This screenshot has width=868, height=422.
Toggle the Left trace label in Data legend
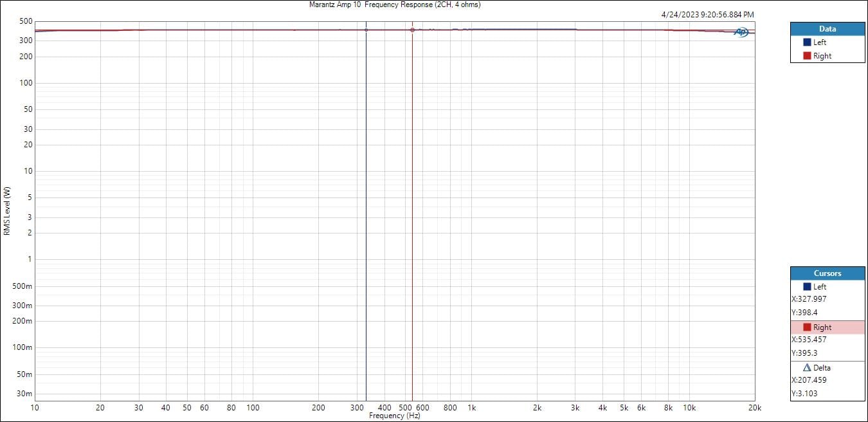pyautogui.click(x=820, y=42)
